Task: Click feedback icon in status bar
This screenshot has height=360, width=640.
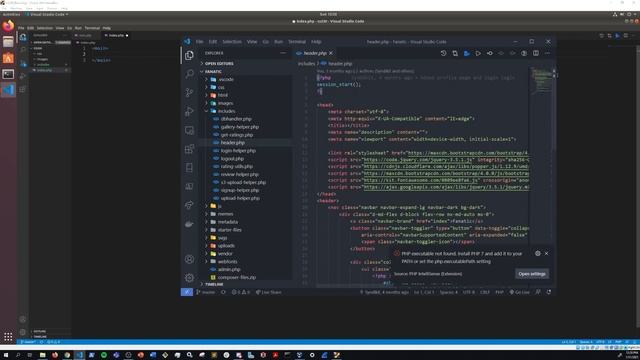Action: tap(538, 292)
